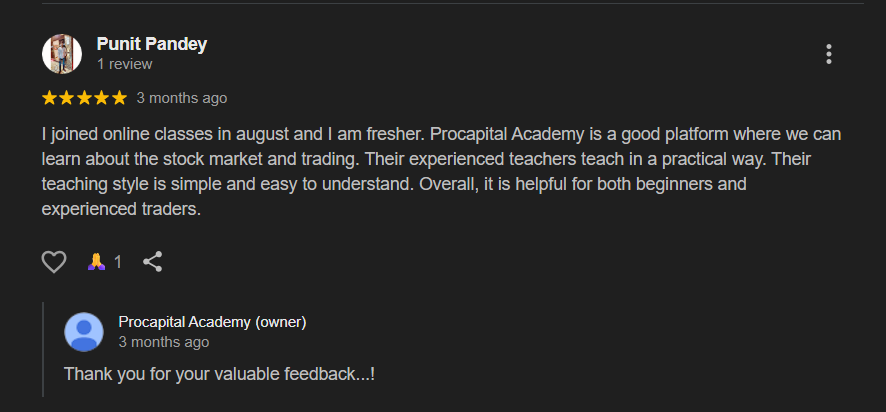The height and width of the screenshot is (412, 886).
Task: Click the "1 review" label
Action: pos(125,64)
